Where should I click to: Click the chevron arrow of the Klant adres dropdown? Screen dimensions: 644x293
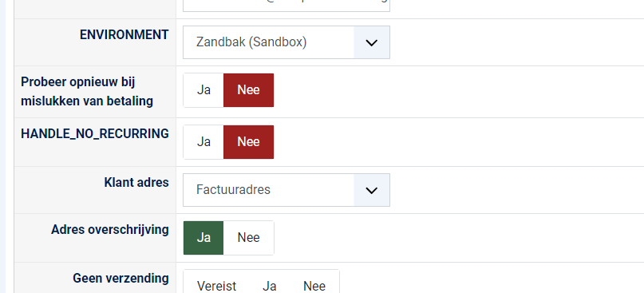pos(371,190)
